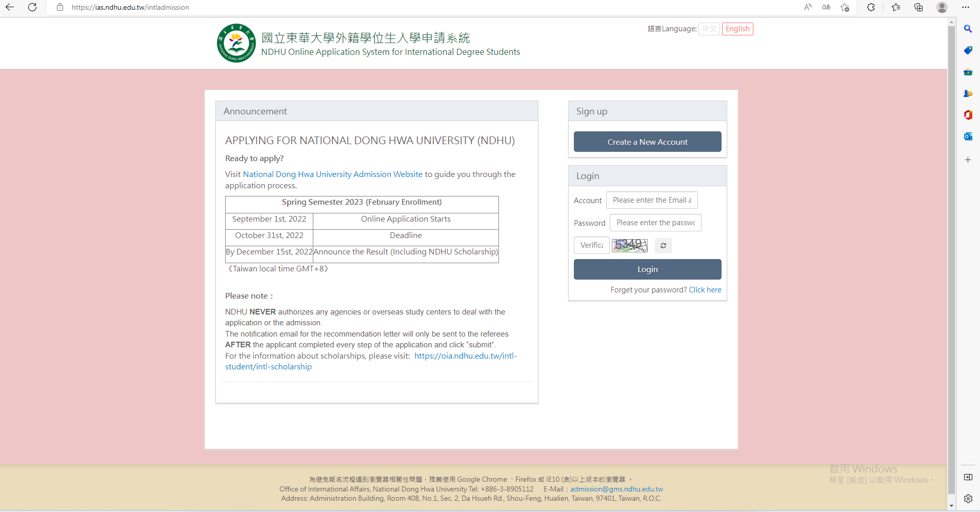Reload the current page
The width and height of the screenshot is (980, 512).
click(x=32, y=7)
